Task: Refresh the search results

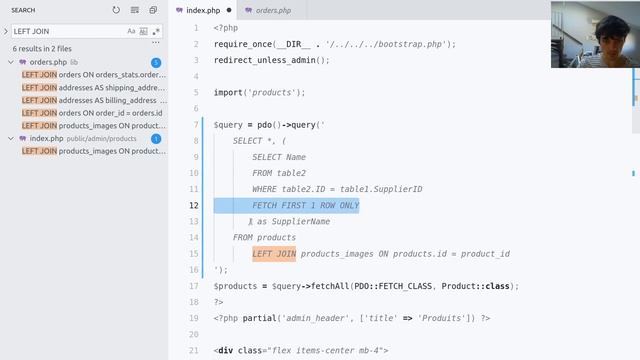Action: pos(116,10)
